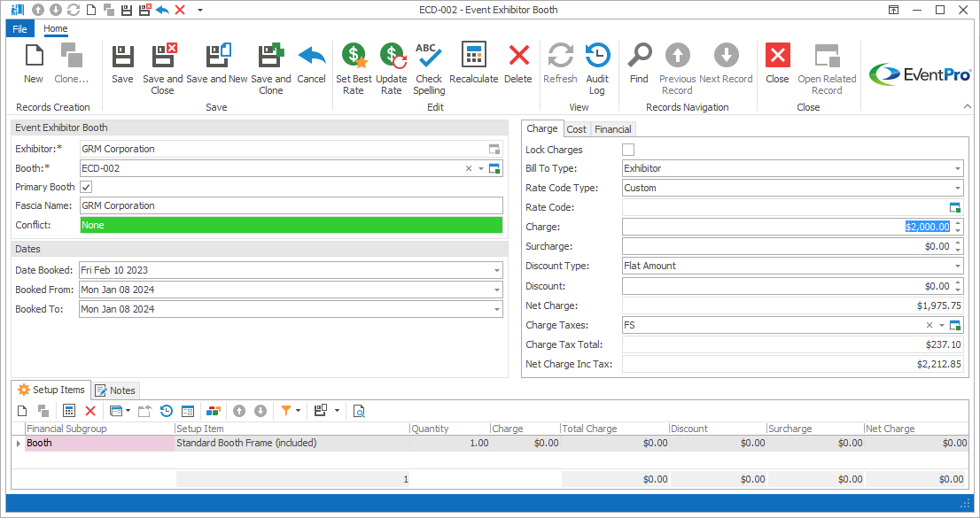Enable the Lock Charges checkbox
This screenshot has width=980, height=518.
point(628,150)
